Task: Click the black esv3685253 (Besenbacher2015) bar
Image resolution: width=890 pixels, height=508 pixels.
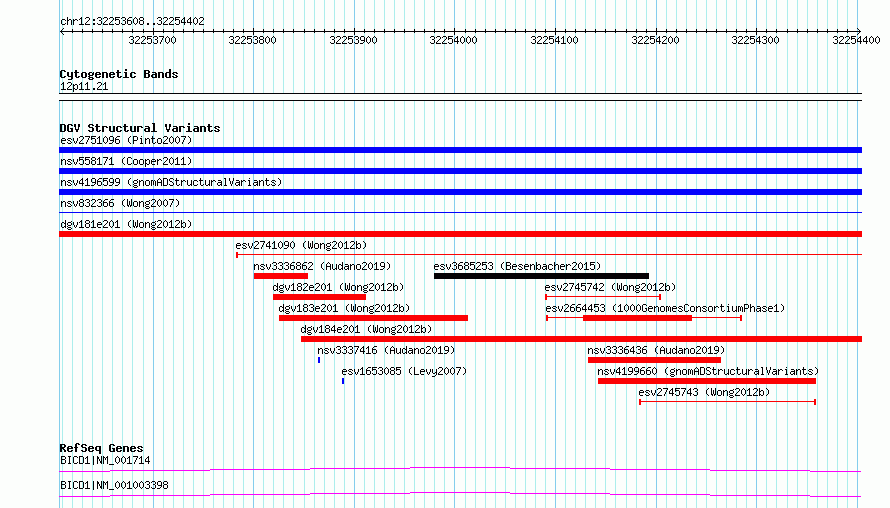Action: click(541, 276)
